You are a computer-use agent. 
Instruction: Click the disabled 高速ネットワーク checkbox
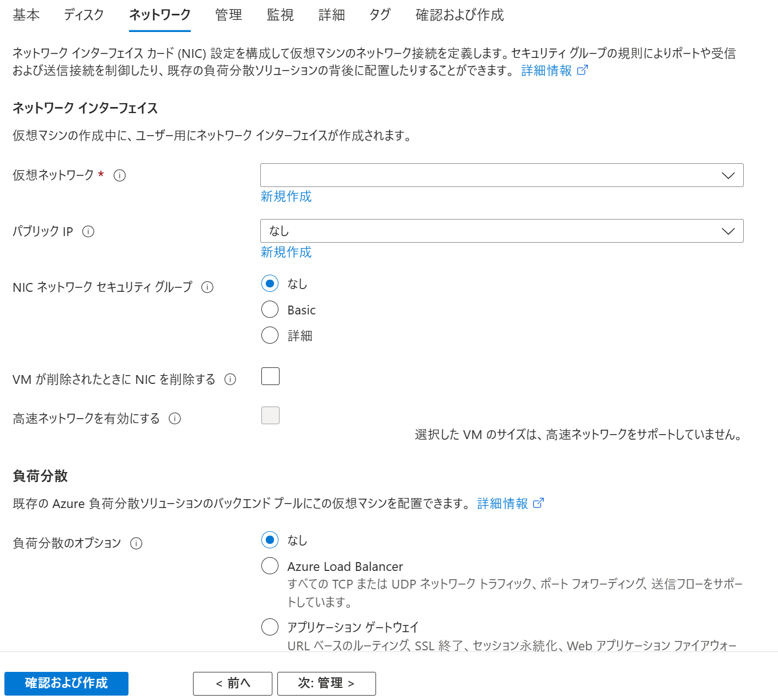click(x=270, y=415)
